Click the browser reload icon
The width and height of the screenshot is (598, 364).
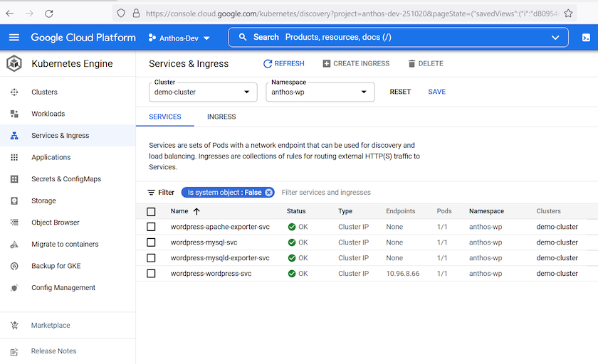pyautogui.click(x=49, y=14)
